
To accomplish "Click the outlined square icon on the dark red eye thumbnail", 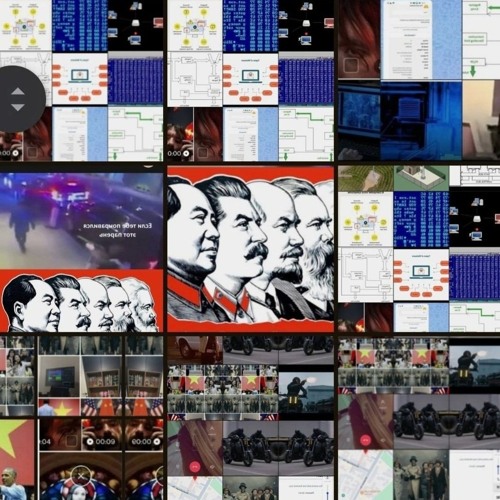I will coord(71,441).
